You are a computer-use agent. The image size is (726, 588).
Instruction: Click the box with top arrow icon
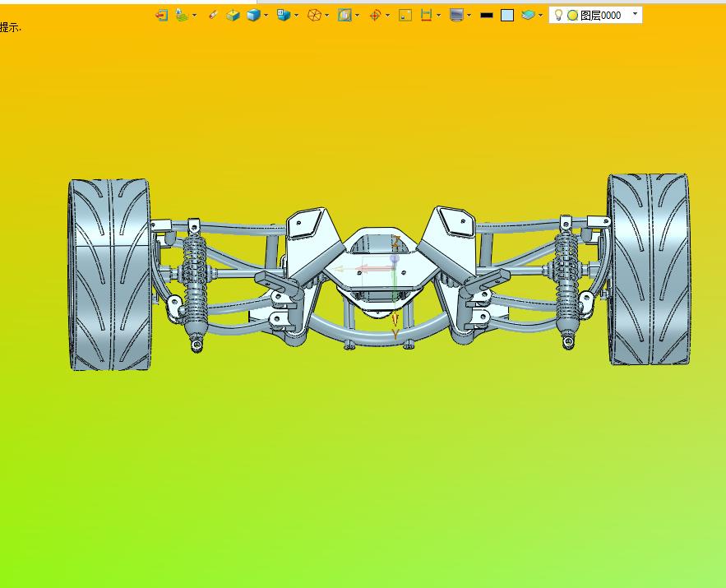[x=233, y=16]
